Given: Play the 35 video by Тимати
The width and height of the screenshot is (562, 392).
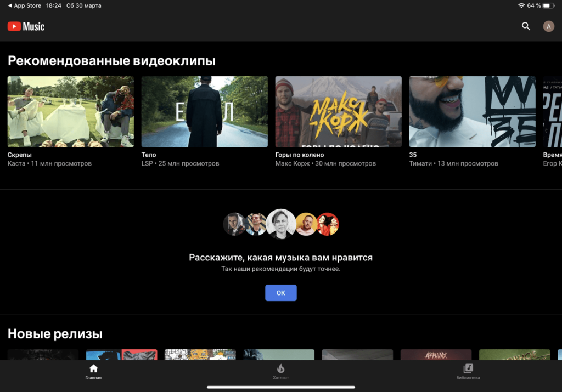Looking at the screenshot, I should pyautogui.click(x=472, y=111).
